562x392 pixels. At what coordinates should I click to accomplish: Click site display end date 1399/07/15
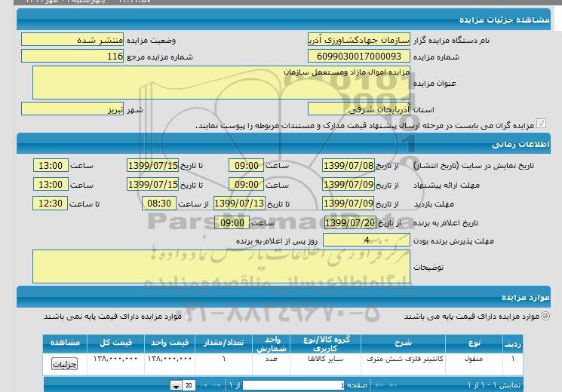pos(152,166)
